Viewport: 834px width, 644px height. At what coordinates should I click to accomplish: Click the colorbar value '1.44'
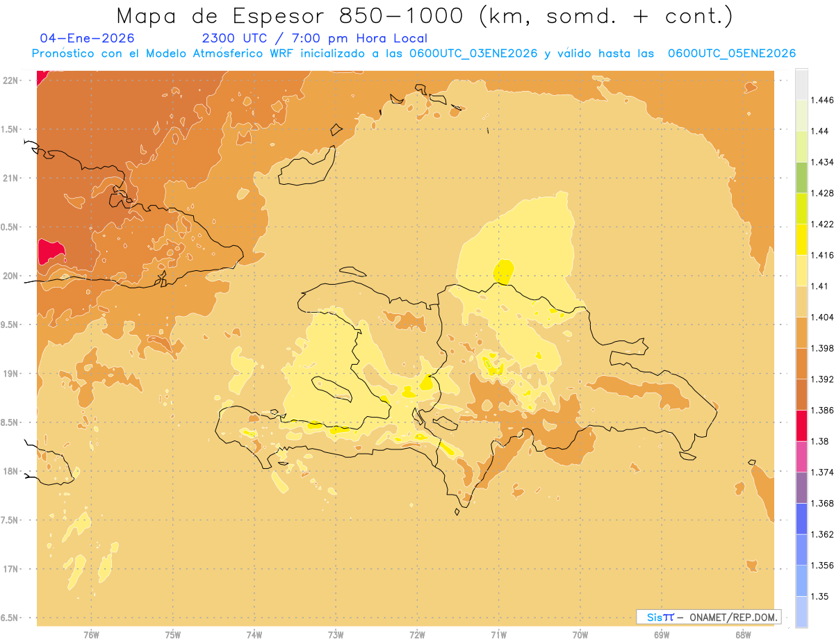[x=820, y=131]
